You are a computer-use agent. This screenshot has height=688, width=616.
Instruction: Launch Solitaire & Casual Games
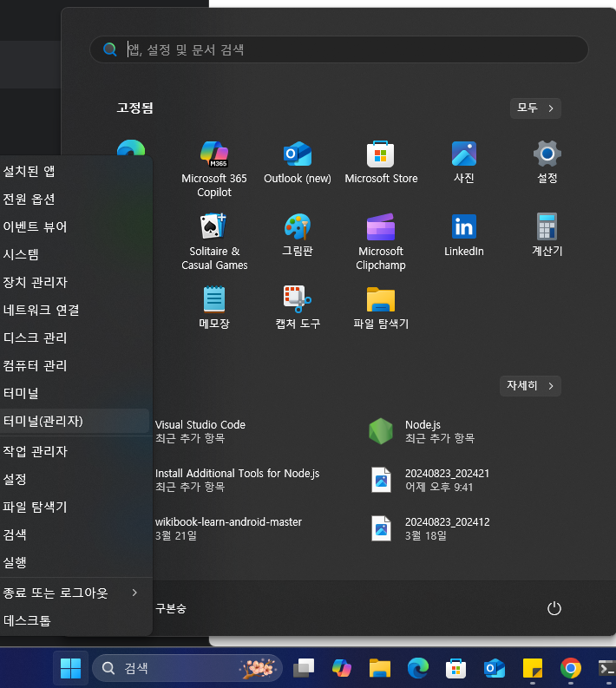click(214, 242)
